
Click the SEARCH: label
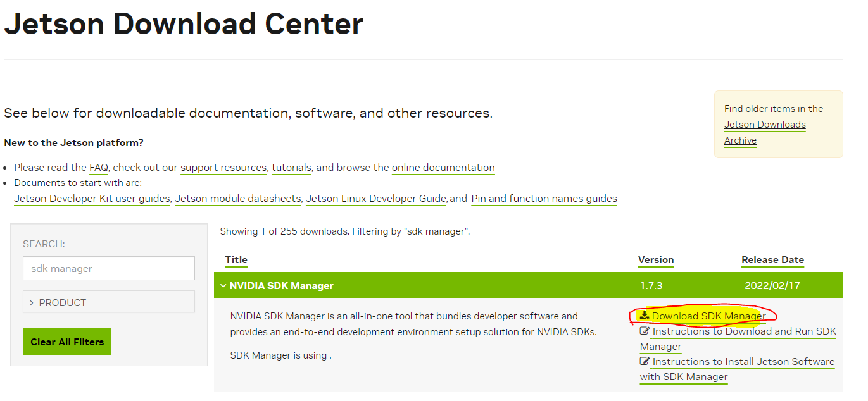[44, 244]
